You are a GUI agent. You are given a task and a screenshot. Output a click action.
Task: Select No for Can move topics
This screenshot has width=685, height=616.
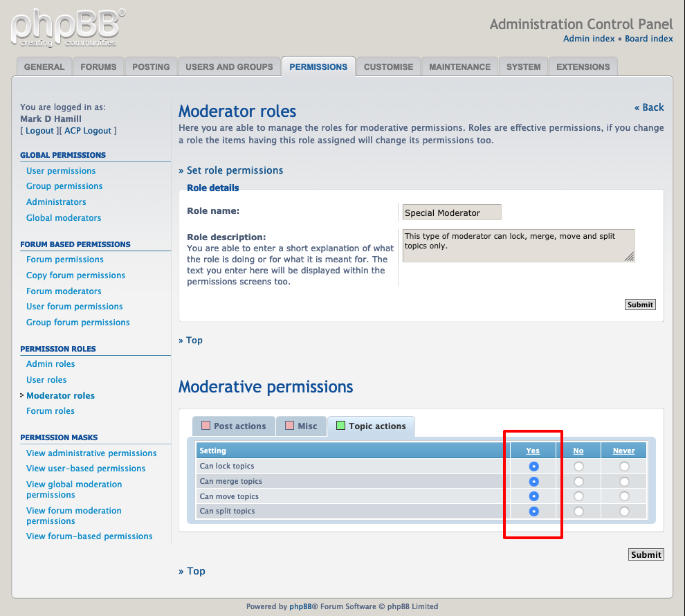click(578, 496)
